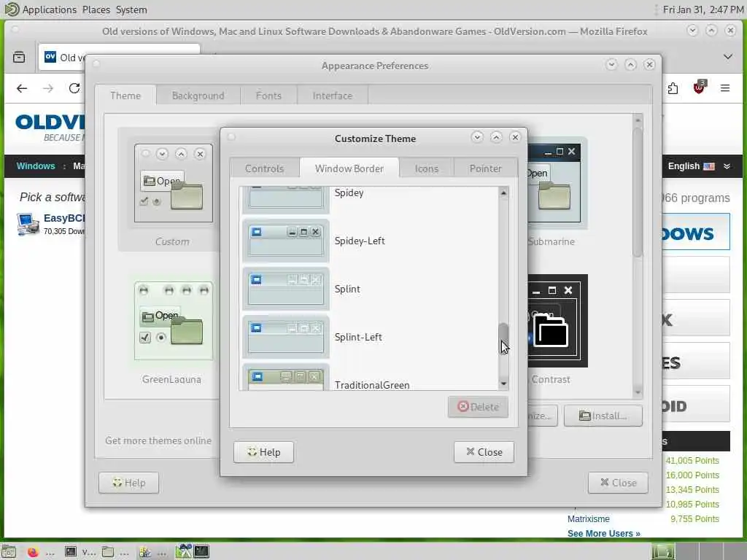The image size is (747, 560).
Task: Click the border list scroll-down arrow
Action: point(503,384)
